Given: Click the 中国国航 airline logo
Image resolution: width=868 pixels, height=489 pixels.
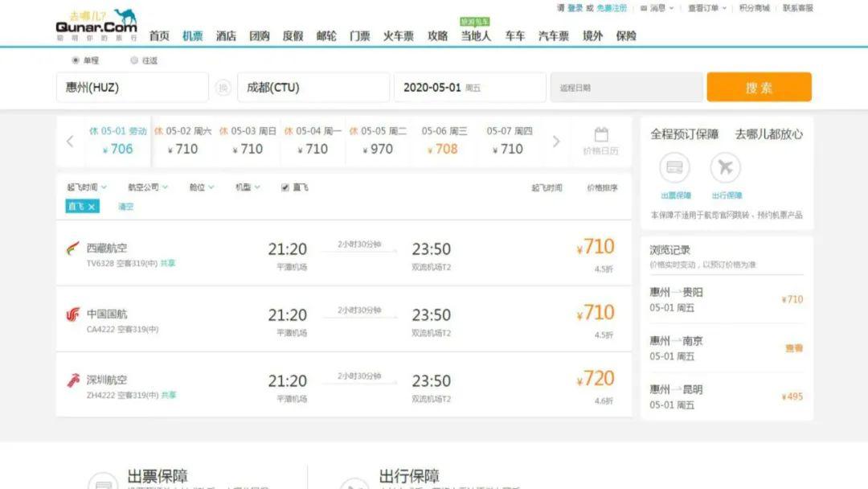Looking at the screenshot, I should click(73, 314).
